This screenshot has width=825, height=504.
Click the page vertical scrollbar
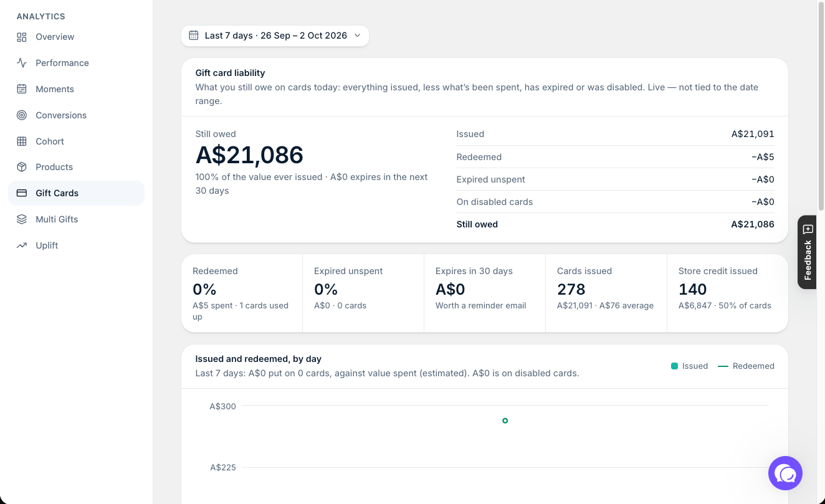pyautogui.click(x=821, y=106)
